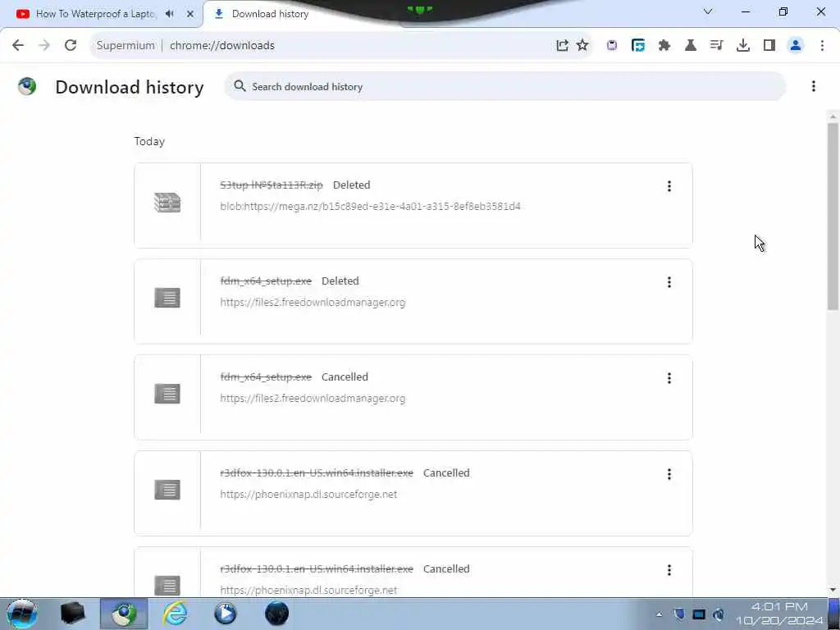Open downloads page more actions menu
Viewport: 840px width, 630px height.
point(813,86)
